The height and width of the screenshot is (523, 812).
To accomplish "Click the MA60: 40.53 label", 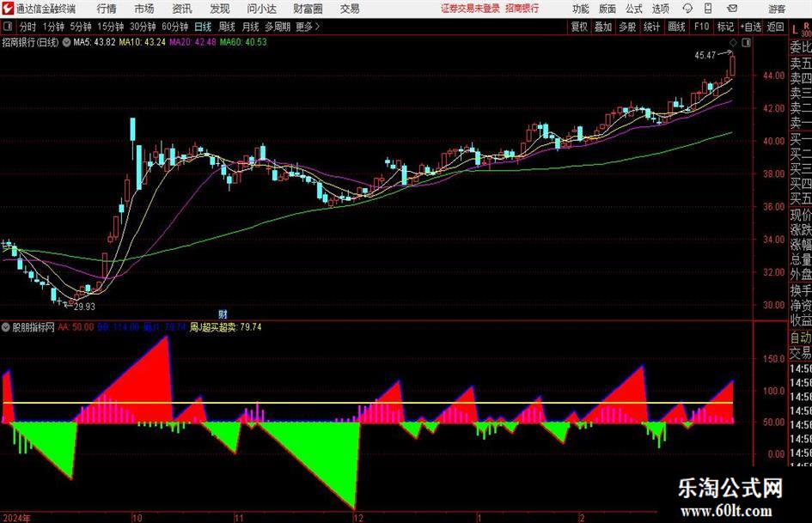I will [243, 42].
